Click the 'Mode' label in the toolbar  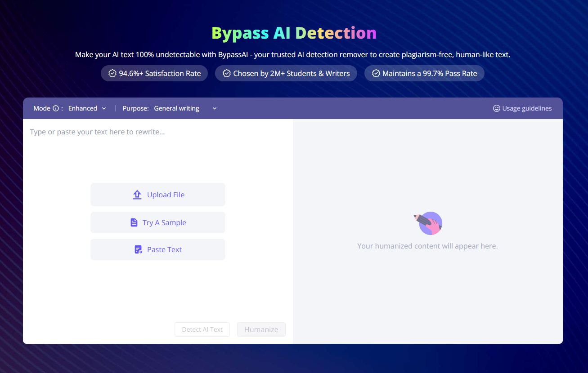click(x=42, y=108)
